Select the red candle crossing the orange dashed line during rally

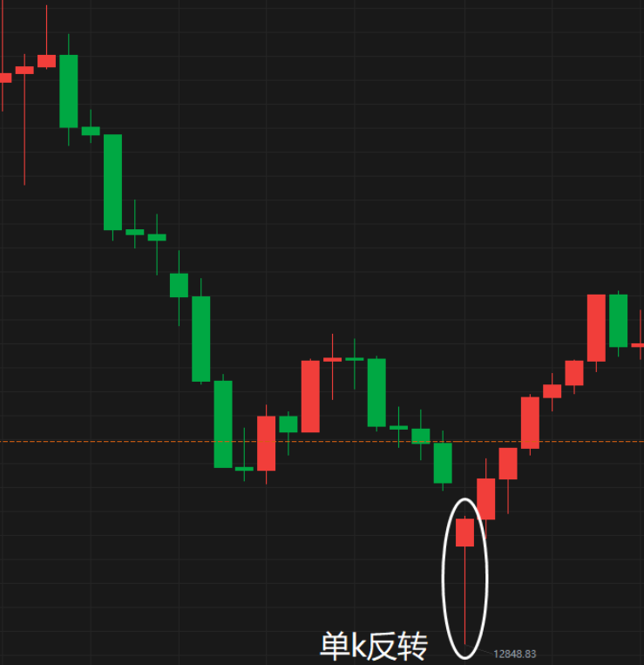530,423
